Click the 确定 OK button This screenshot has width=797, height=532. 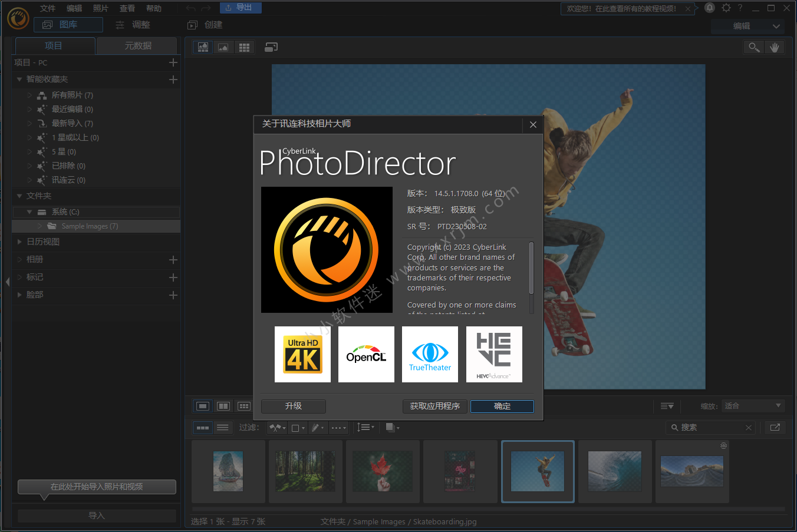(x=502, y=406)
